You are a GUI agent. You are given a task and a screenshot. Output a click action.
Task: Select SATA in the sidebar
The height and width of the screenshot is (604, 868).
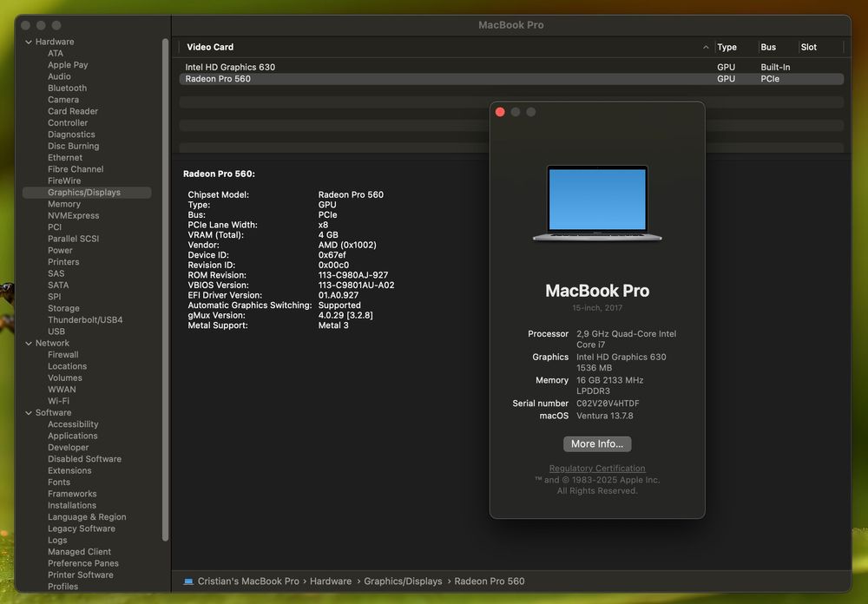click(58, 286)
